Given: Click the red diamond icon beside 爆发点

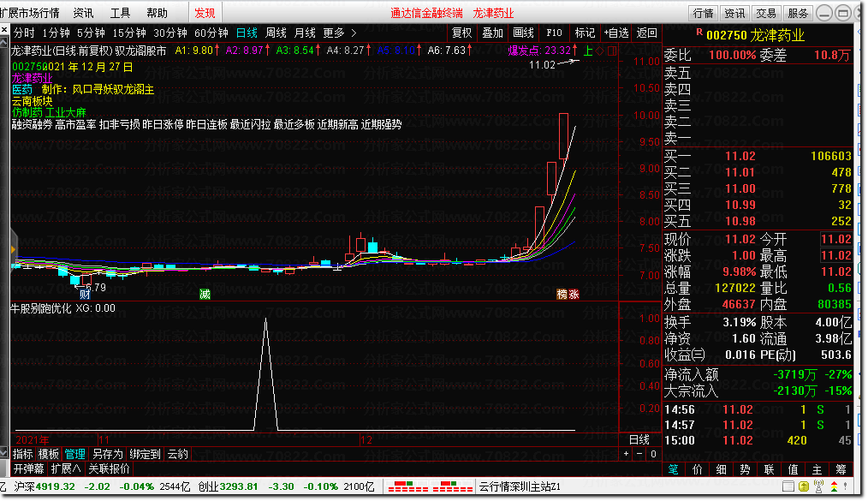Looking at the screenshot, I should coord(600,51).
